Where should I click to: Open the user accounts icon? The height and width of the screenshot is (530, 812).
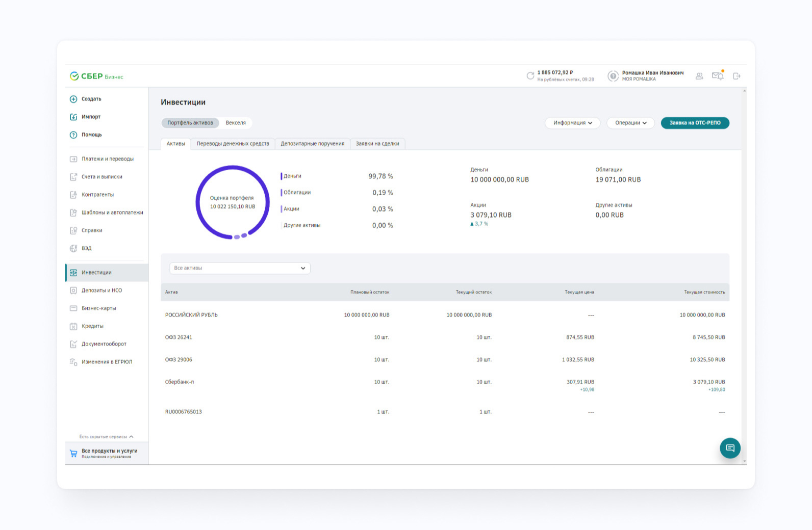tap(699, 76)
